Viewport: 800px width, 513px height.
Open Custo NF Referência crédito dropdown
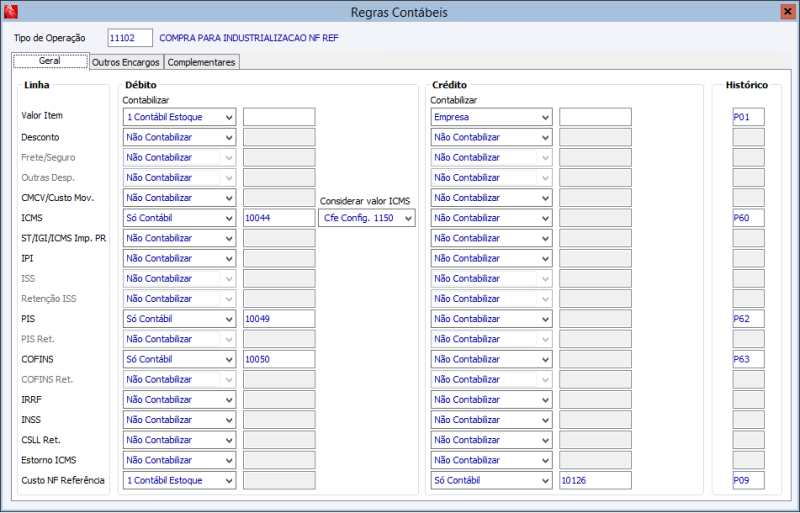544,480
